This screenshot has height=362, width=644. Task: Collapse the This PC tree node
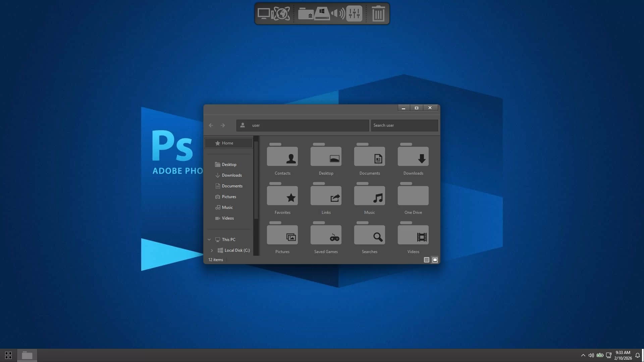pyautogui.click(x=209, y=240)
